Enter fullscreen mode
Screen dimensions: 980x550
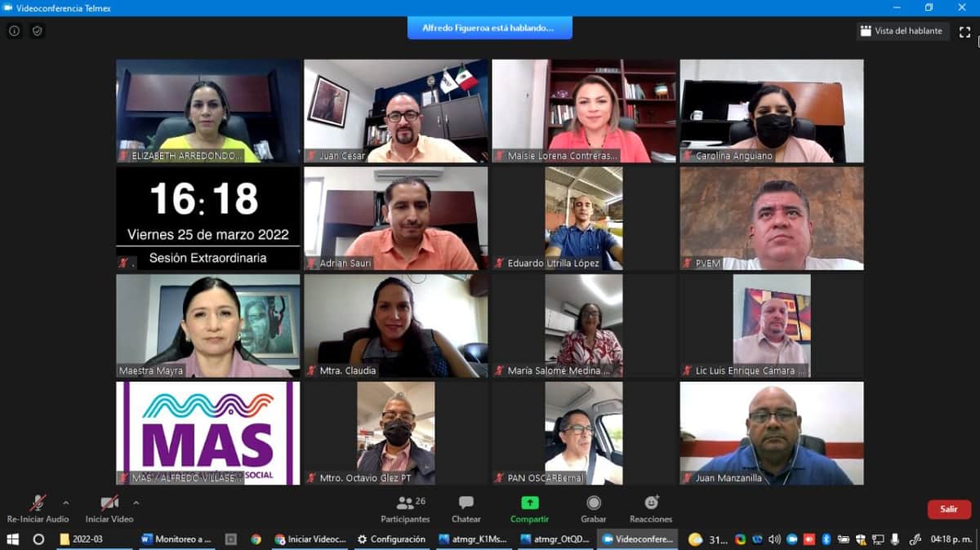(965, 31)
